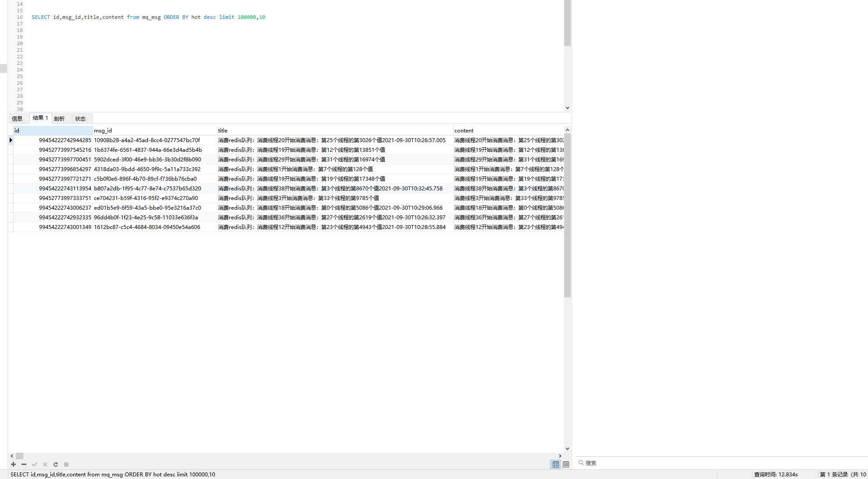Click the results scrollbar down arrow
868x479 pixels.
pos(567,448)
